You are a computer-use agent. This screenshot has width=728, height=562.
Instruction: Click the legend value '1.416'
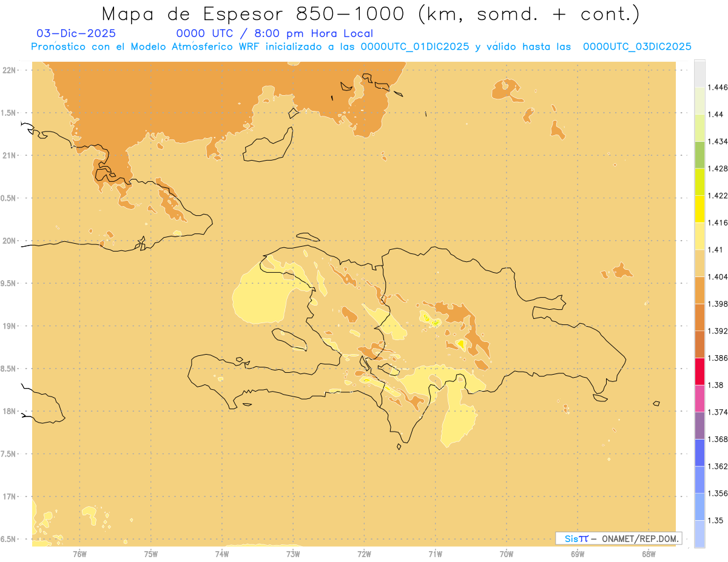[718, 222]
